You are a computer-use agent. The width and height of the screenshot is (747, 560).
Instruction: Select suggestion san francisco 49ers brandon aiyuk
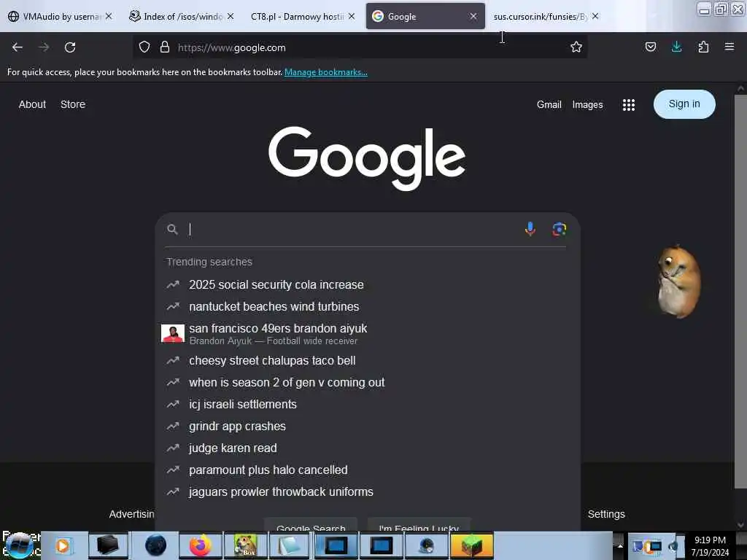(x=278, y=334)
